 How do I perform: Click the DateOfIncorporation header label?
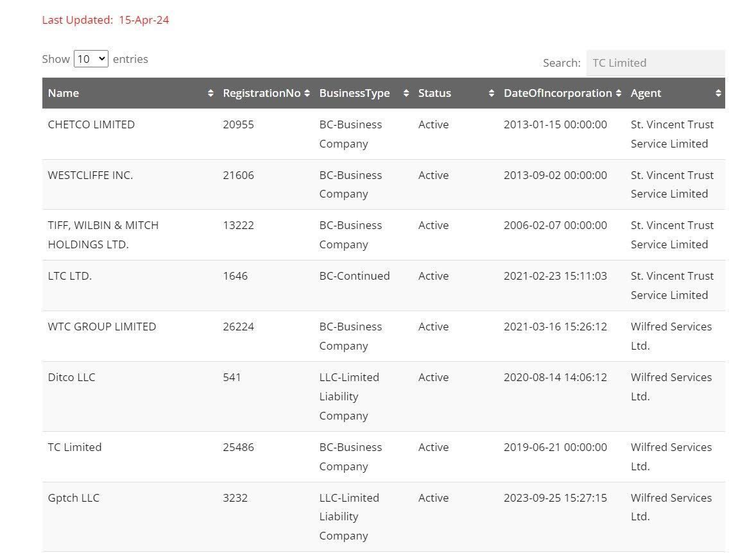click(558, 93)
